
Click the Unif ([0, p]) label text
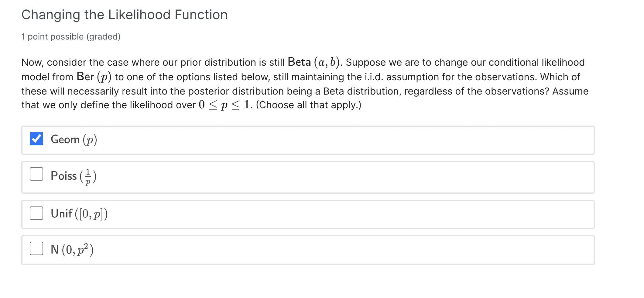79,214
